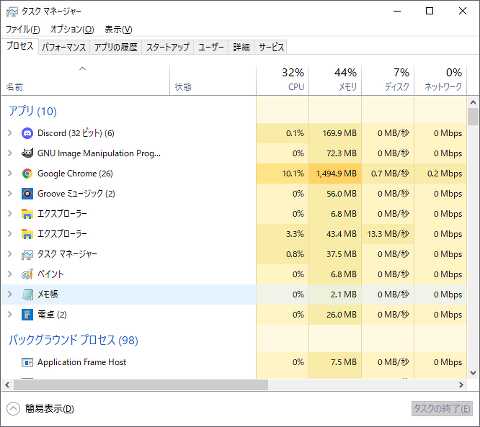Click the Groove ミュージック icon

pos(27,194)
